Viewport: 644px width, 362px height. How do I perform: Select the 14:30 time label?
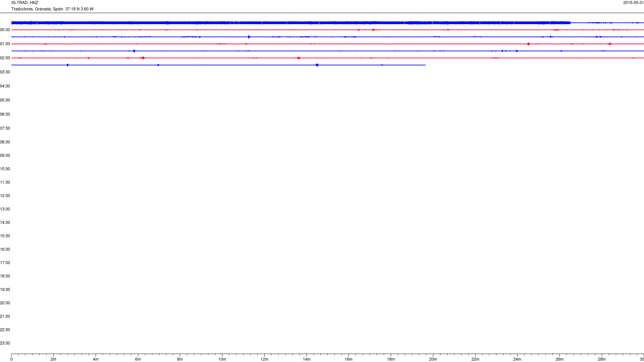5,223
